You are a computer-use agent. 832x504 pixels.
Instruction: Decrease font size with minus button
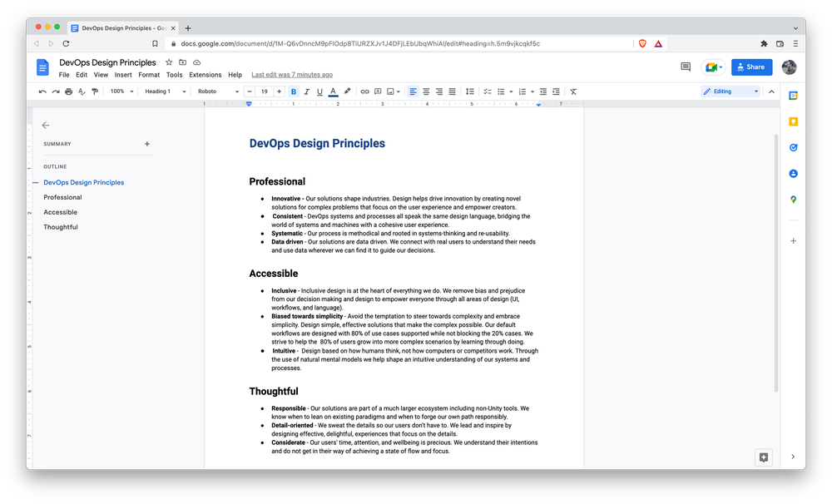(x=250, y=91)
